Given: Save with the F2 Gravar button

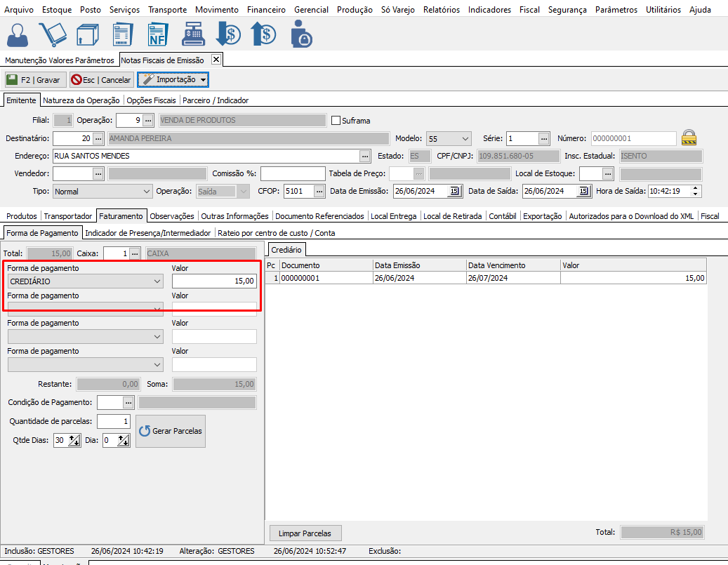Looking at the screenshot, I should click(35, 80).
